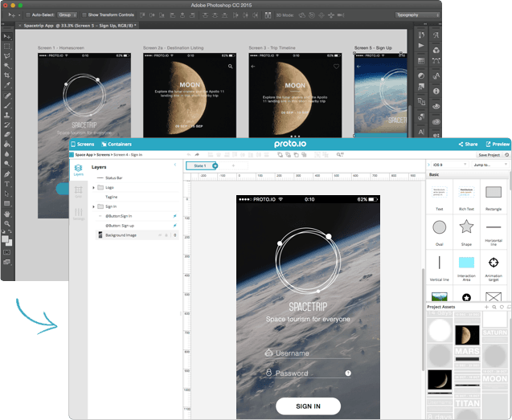Screen dimensions: 512x420
Task: Click the Share button in proto.io
Action: pos(468,145)
